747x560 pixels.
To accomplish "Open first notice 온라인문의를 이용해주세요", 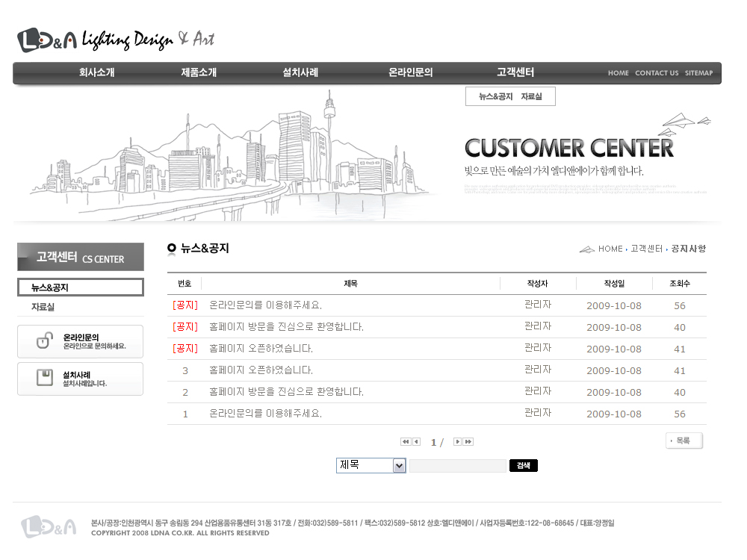I will tap(265, 305).
